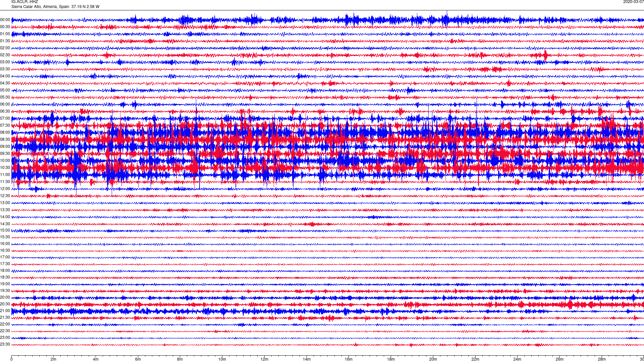
Task: Click the 14m tick on time axis
Action: coord(307,359)
